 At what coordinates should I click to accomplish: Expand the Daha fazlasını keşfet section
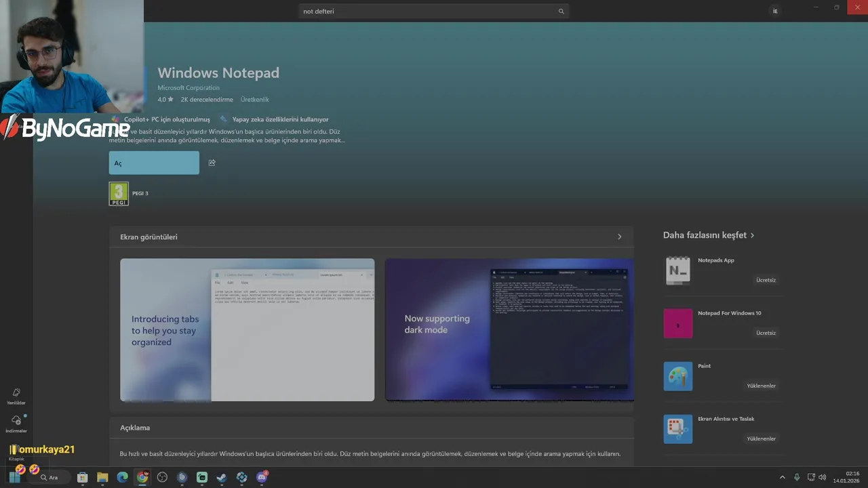[709, 235]
